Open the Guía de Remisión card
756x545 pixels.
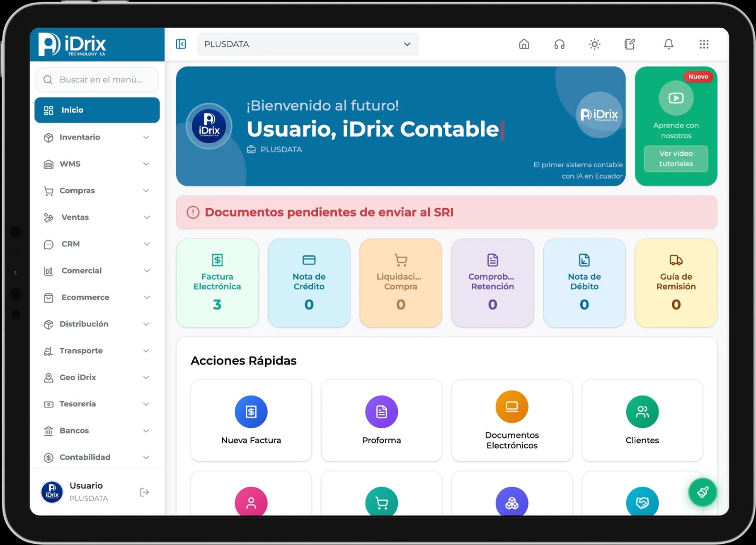pos(676,283)
